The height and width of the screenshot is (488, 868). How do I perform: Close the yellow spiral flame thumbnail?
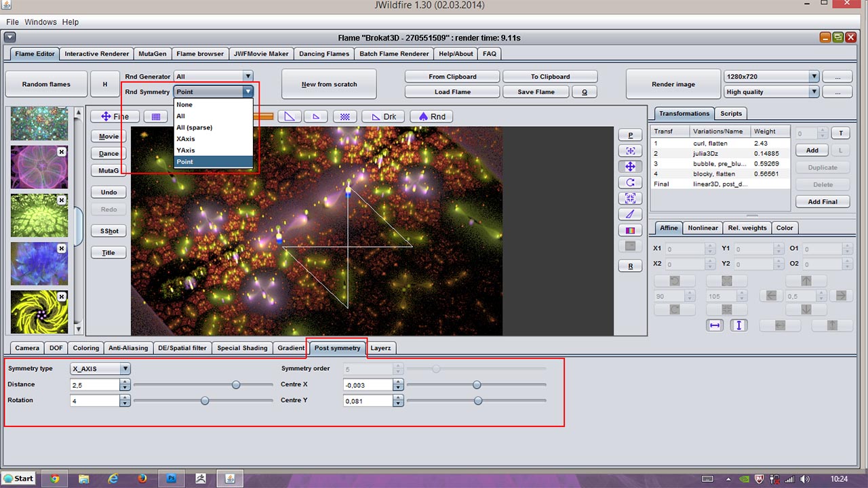(x=62, y=297)
